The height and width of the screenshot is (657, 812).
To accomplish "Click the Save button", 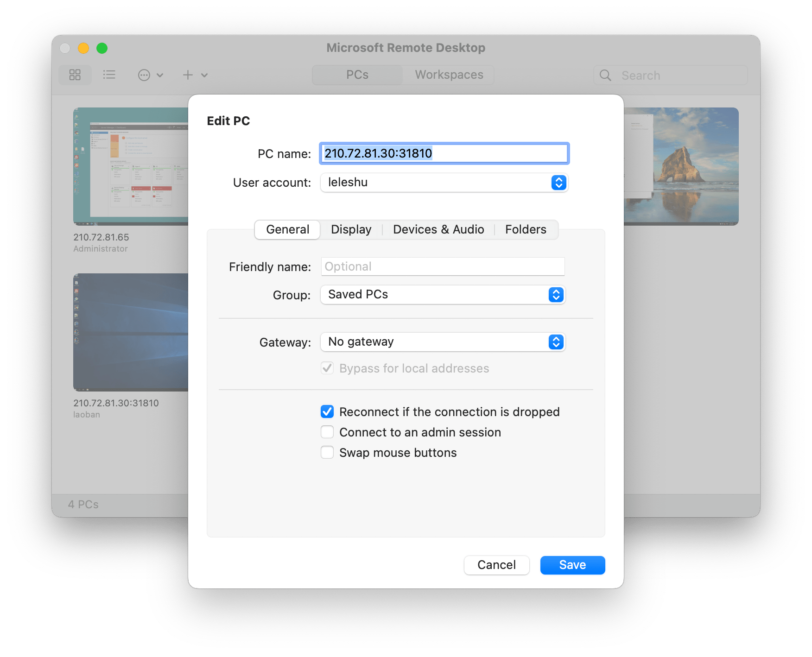I will point(572,565).
